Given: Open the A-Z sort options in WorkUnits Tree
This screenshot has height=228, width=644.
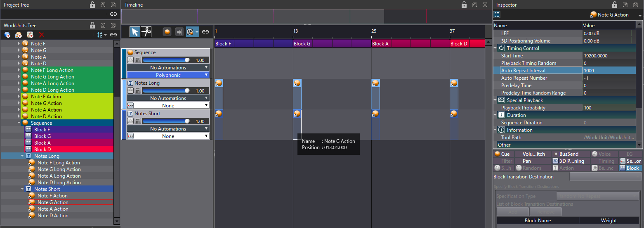Looking at the screenshot, I should tap(101, 35).
